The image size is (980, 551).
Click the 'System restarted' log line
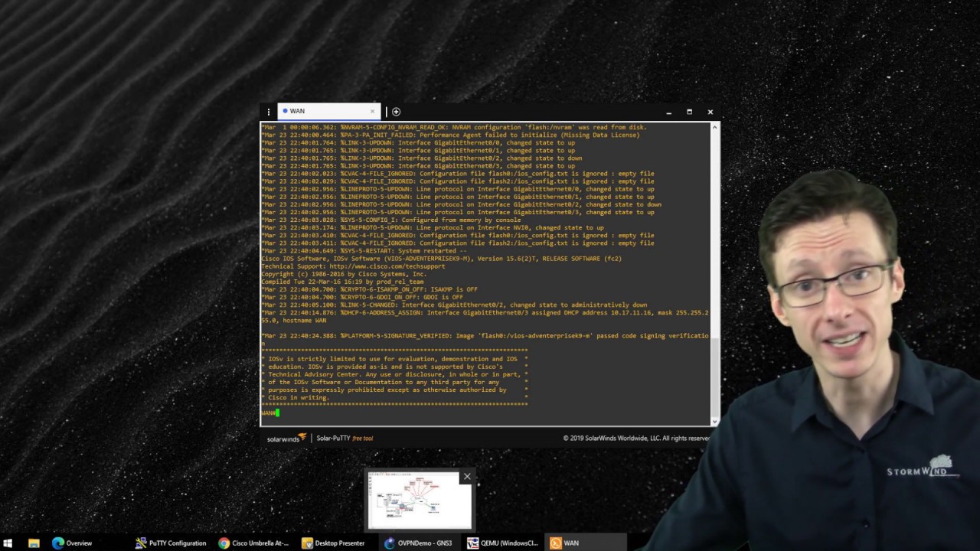[x=364, y=251]
